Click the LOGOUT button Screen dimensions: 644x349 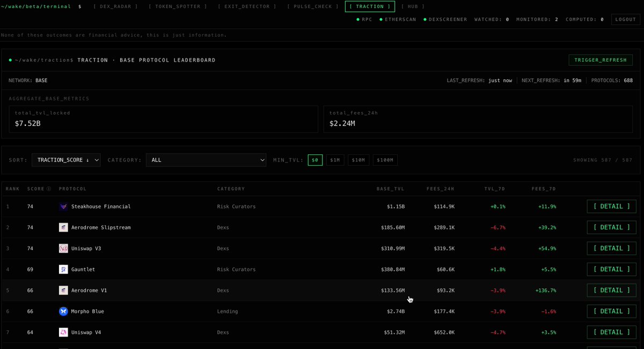(x=626, y=19)
